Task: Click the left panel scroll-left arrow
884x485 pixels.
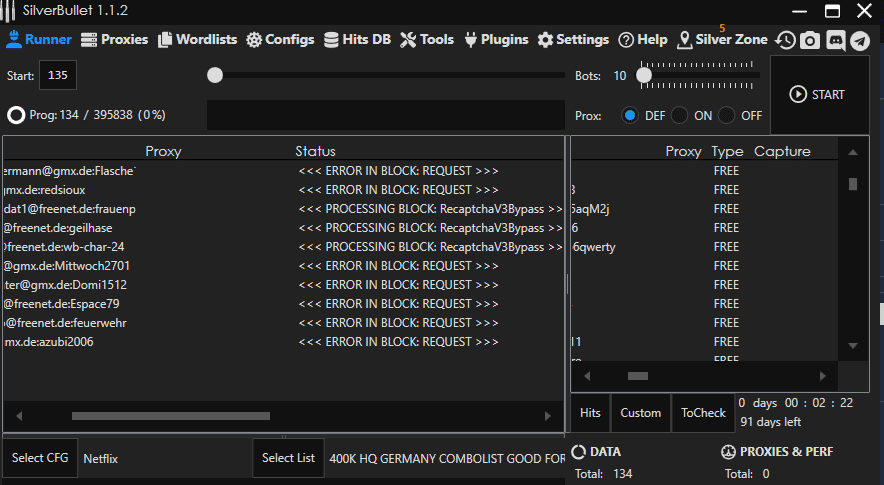Action: [19, 416]
